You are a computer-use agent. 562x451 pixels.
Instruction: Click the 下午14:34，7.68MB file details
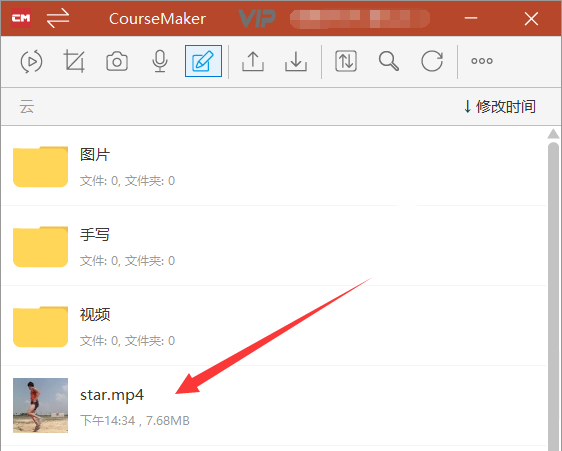pyautogui.click(x=135, y=421)
